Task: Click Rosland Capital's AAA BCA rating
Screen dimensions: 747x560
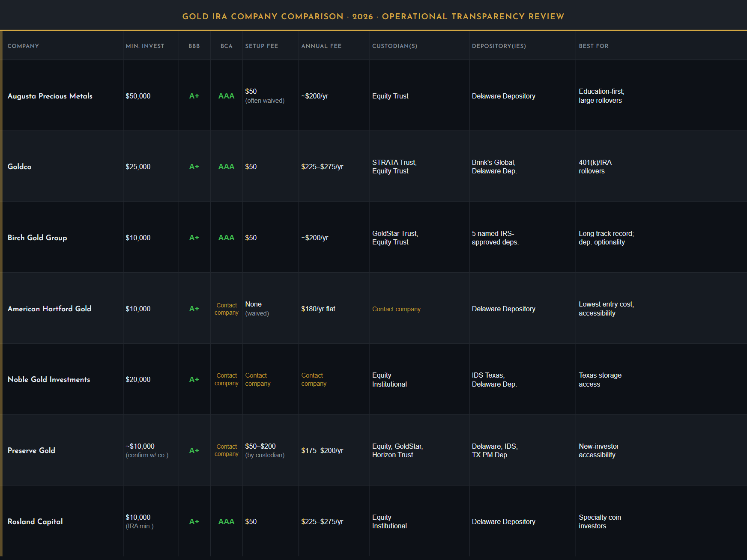Action: click(x=226, y=521)
